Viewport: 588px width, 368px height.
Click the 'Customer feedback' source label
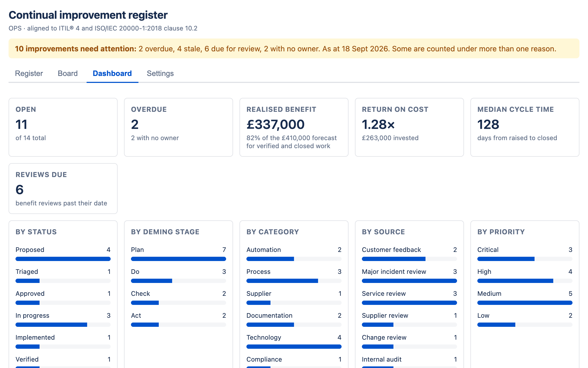(x=391, y=250)
